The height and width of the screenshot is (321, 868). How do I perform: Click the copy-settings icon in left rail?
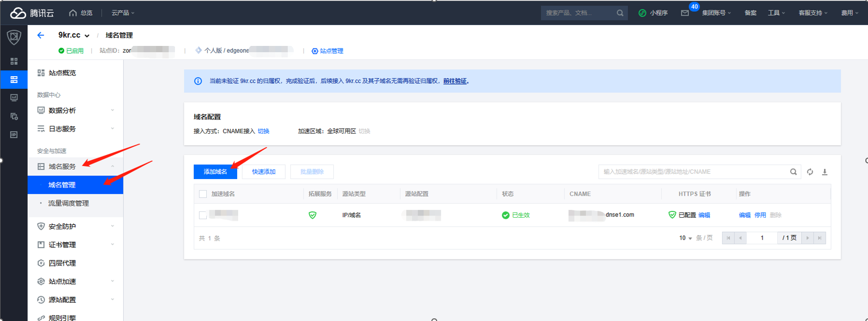click(14, 116)
